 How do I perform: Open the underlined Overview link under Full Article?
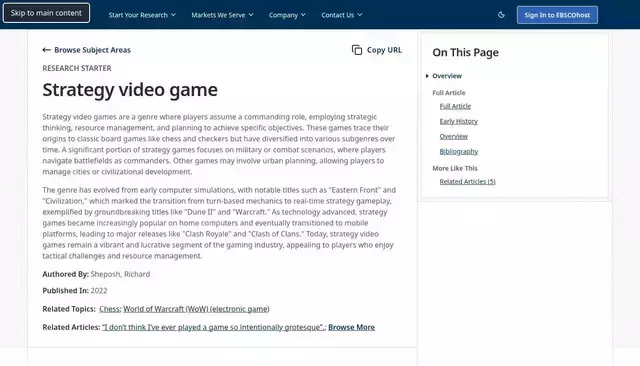coord(453,136)
